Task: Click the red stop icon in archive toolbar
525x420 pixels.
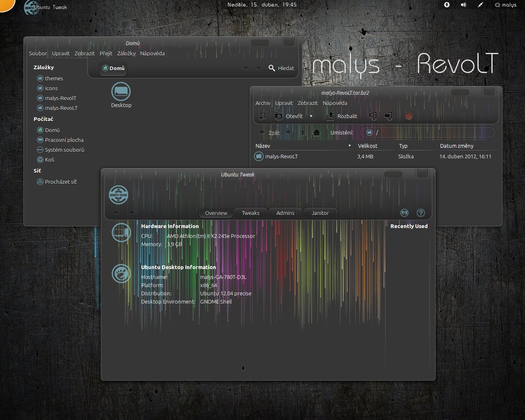Action: click(409, 116)
